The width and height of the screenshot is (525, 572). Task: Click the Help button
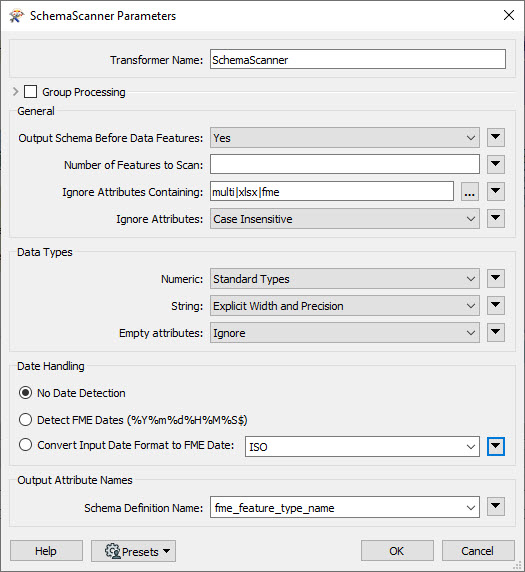pos(46,550)
